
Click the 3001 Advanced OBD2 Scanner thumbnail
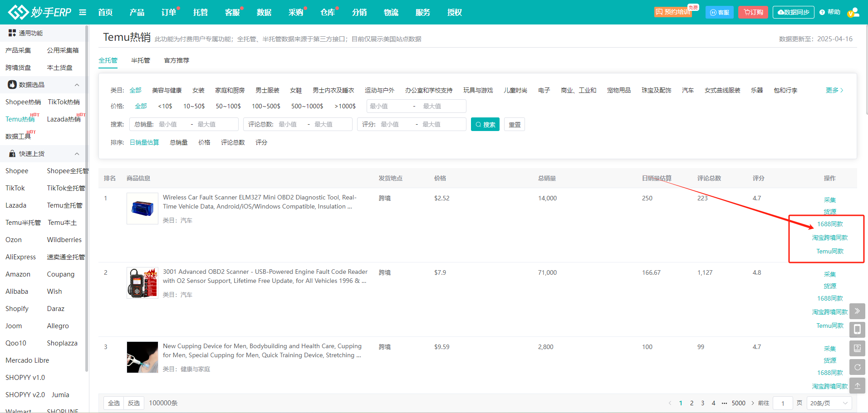point(142,283)
